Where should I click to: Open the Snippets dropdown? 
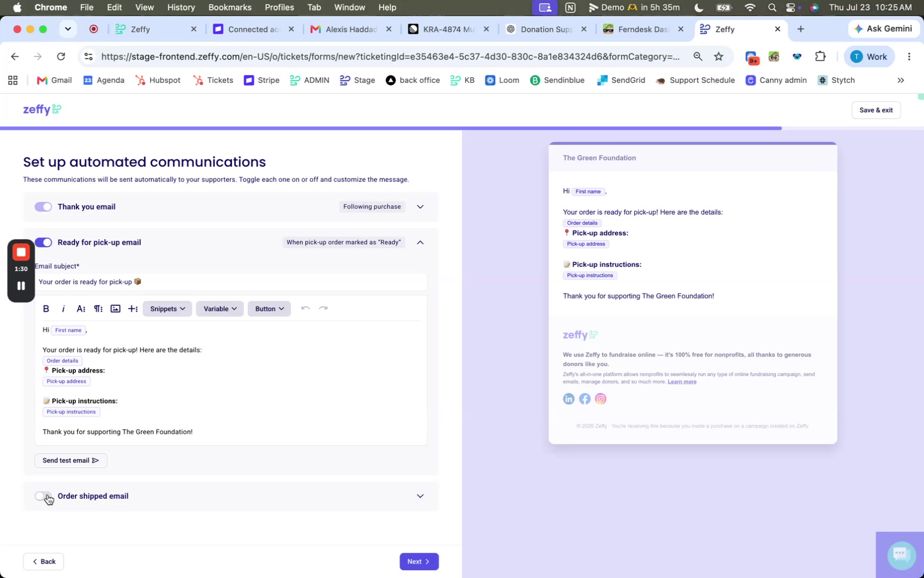pyautogui.click(x=167, y=309)
